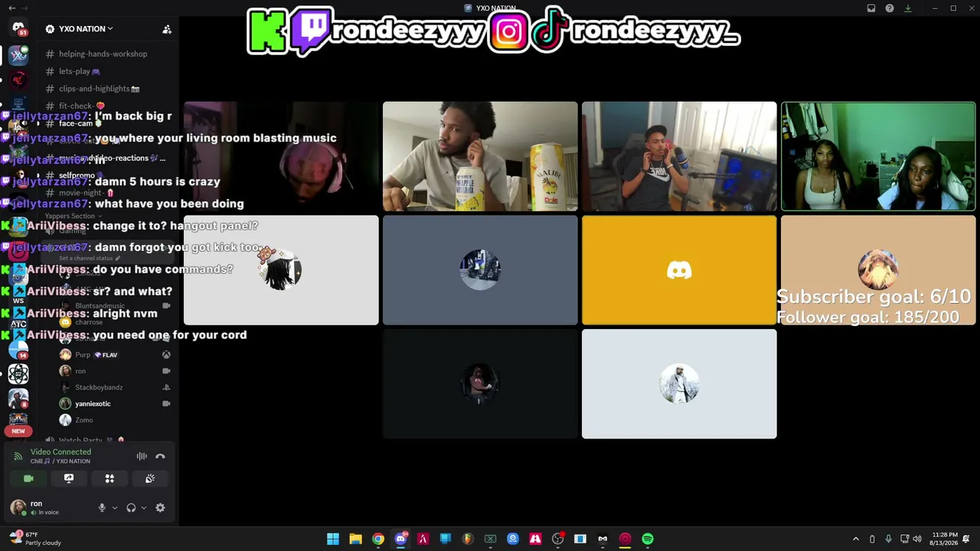The width and height of the screenshot is (980, 551).
Task: Open taskbar clock and date
Action: click(945, 539)
